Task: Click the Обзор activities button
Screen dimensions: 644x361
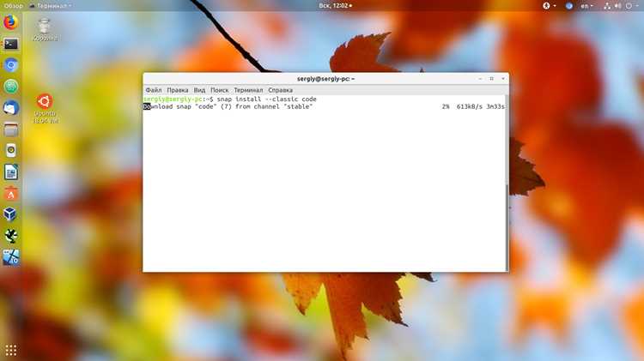Action: click(14, 6)
